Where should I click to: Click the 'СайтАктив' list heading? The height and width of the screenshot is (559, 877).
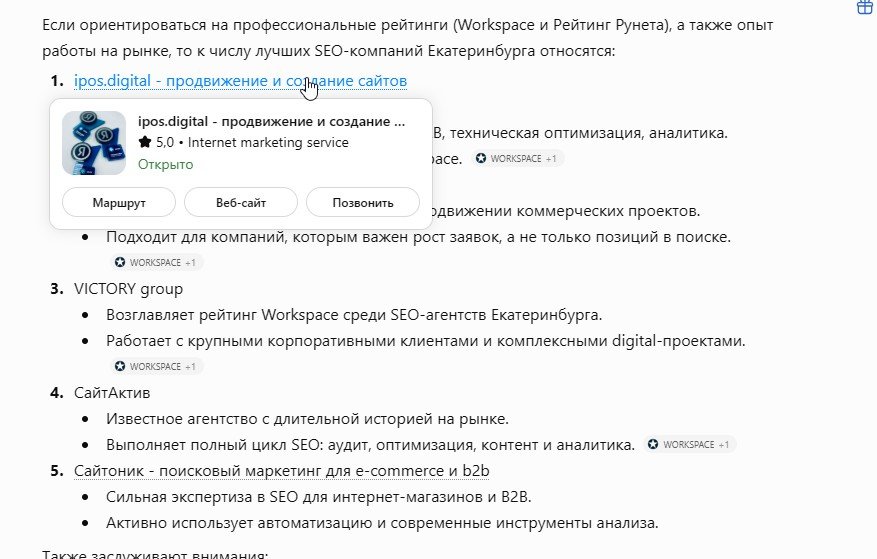point(112,393)
